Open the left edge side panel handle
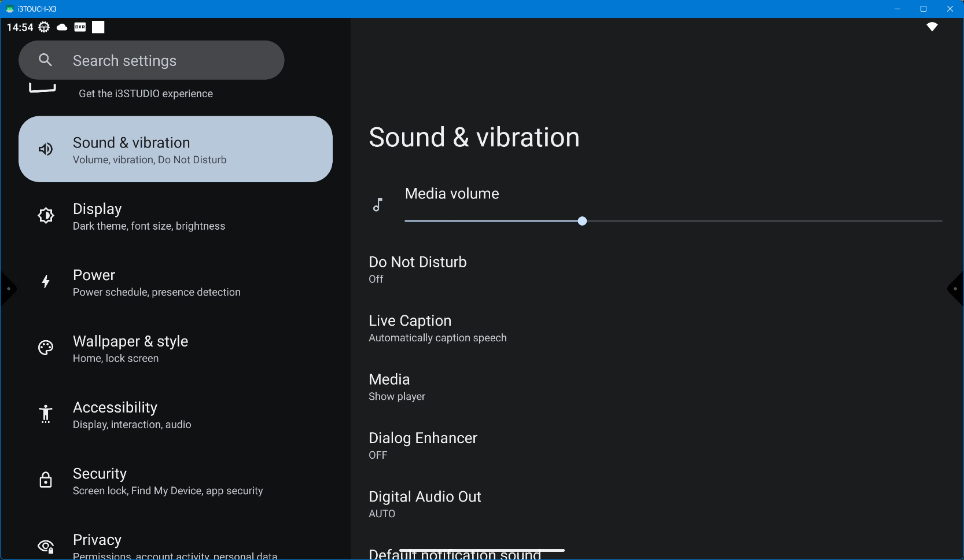Screen dimensions: 964x560 pos(8,289)
